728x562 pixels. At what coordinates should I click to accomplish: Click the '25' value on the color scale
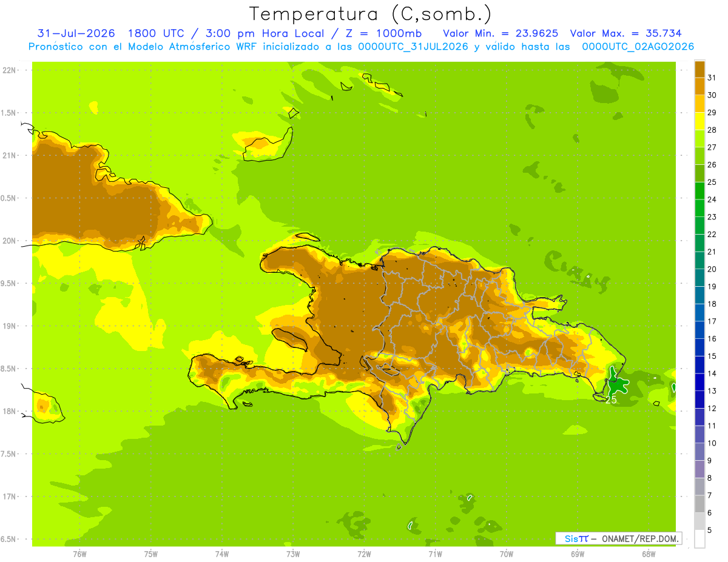click(712, 182)
